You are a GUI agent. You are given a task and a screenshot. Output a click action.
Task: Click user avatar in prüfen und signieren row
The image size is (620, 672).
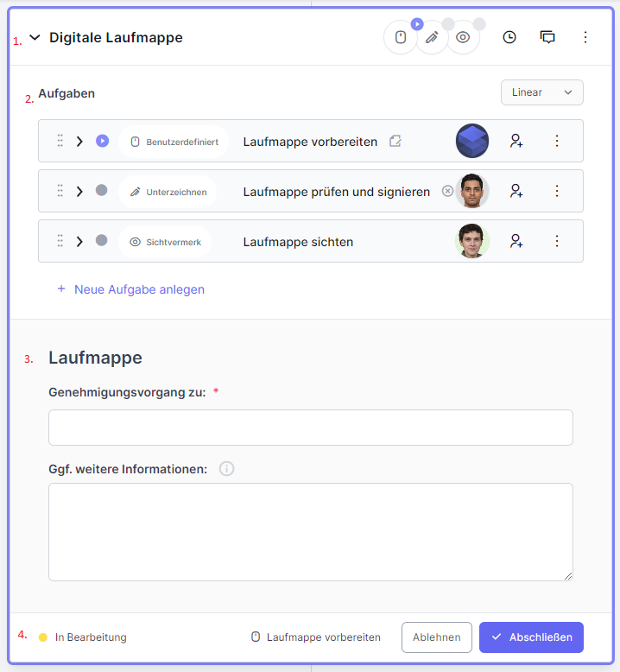coord(472,191)
